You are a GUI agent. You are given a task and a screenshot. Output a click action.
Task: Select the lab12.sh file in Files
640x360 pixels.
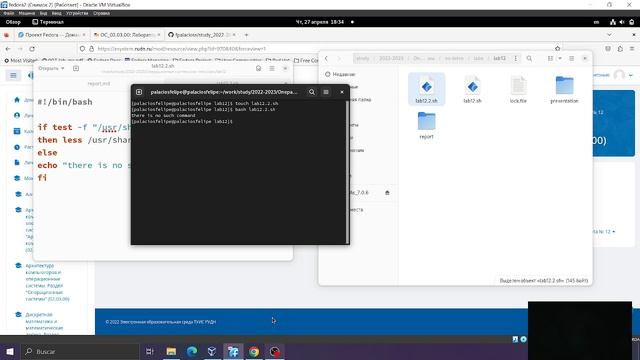pos(472,89)
